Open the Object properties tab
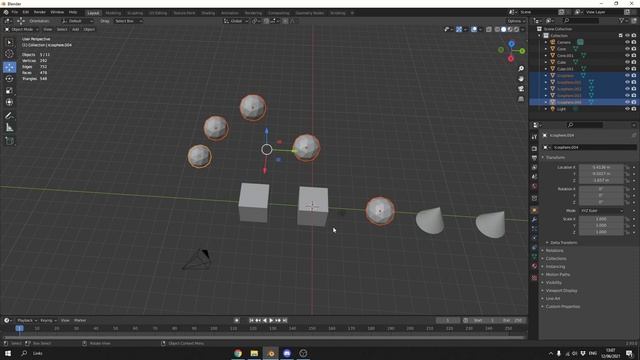 (534, 210)
